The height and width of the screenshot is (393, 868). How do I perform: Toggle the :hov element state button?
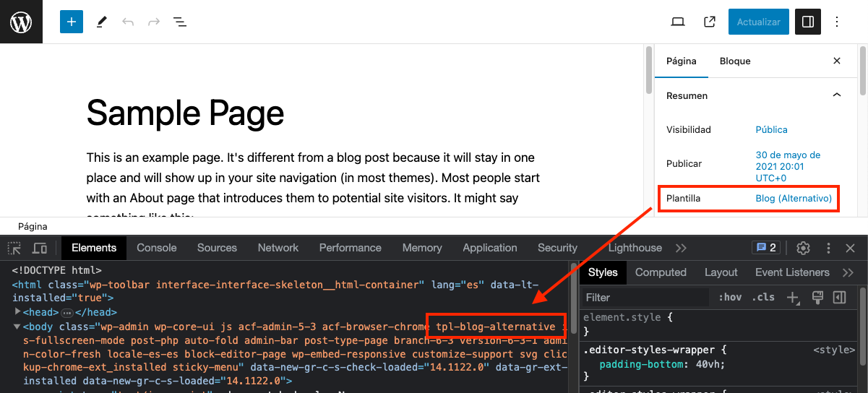(x=730, y=297)
